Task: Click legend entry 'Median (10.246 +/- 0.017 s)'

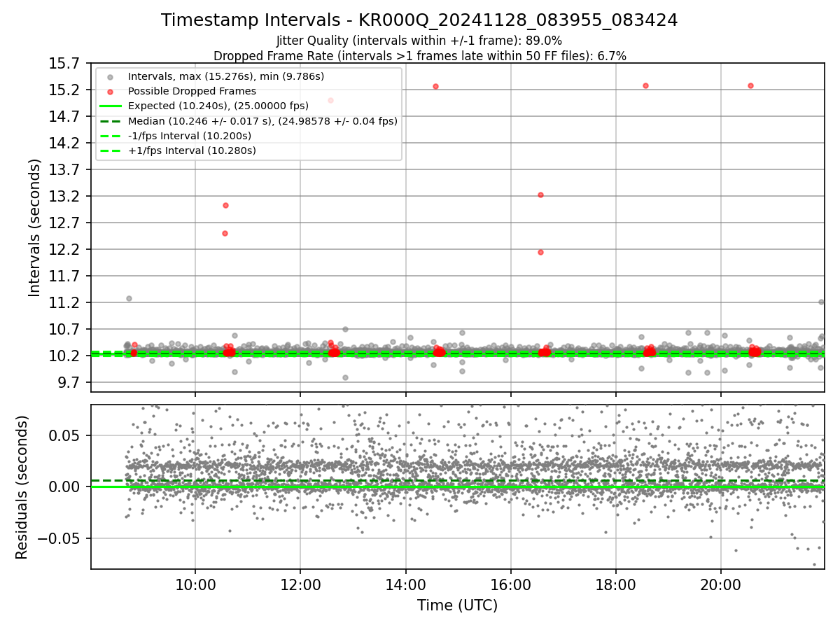Action: [262, 121]
